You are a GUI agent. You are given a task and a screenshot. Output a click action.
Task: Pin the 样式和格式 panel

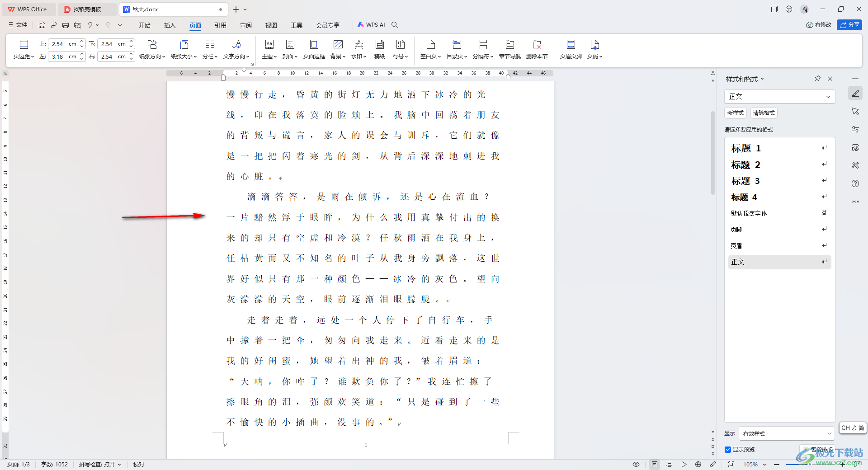pyautogui.click(x=817, y=79)
